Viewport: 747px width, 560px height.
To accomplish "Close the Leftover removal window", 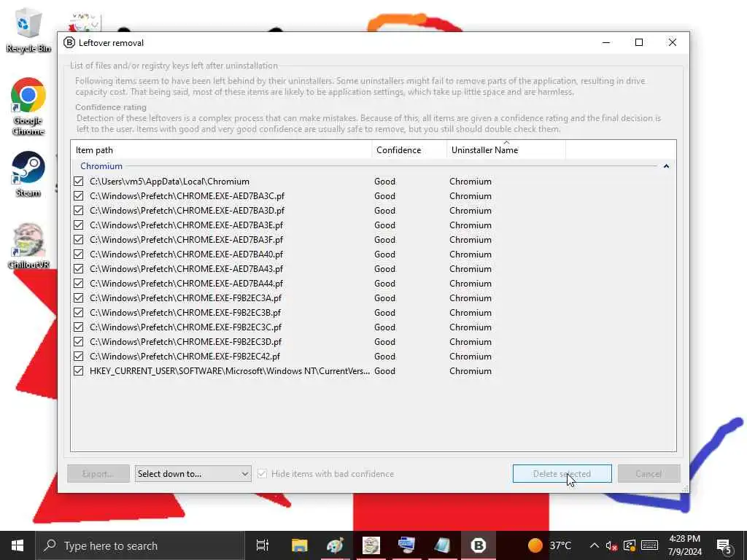I will click(x=672, y=42).
